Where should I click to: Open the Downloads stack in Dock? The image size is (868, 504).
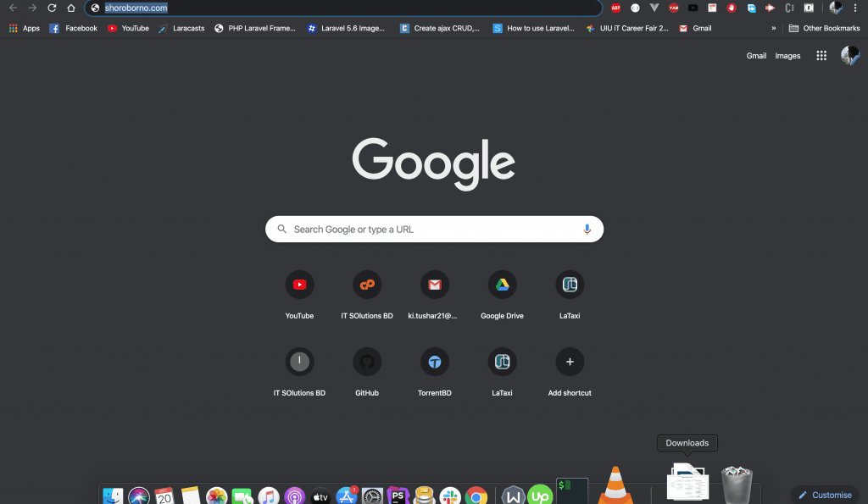[687, 483]
